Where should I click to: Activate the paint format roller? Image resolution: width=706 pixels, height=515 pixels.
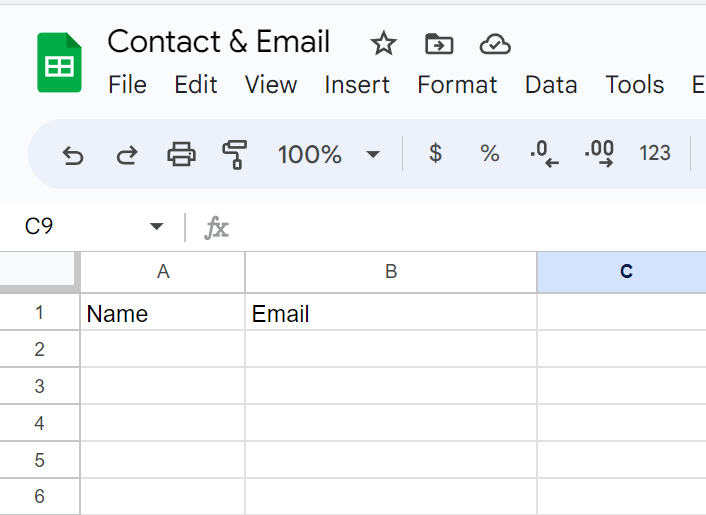(235, 154)
